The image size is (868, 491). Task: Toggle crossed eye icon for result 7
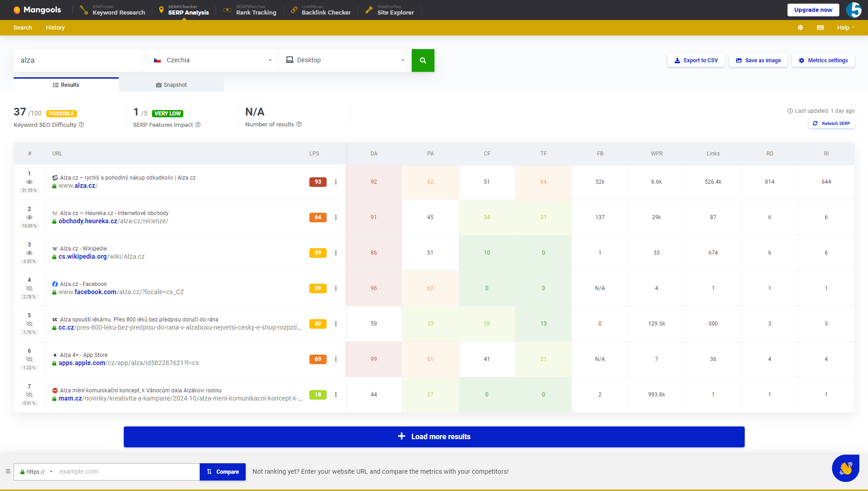(30, 395)
